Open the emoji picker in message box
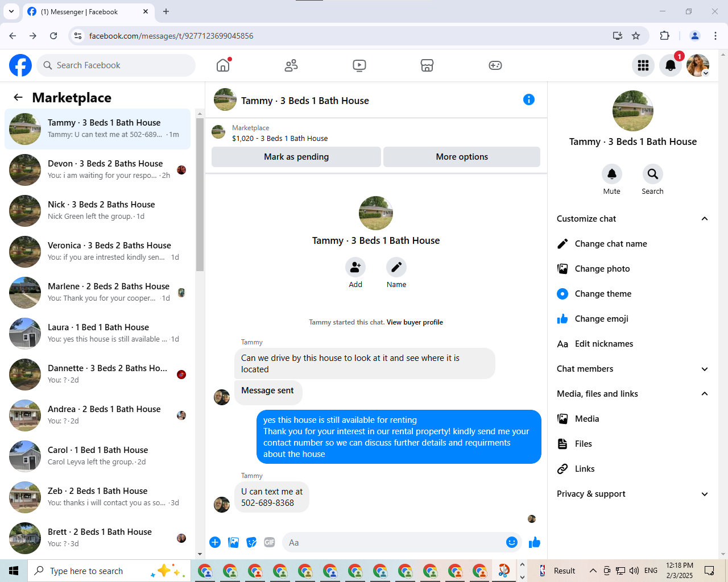The image size is (728, 582). [512, 542]
